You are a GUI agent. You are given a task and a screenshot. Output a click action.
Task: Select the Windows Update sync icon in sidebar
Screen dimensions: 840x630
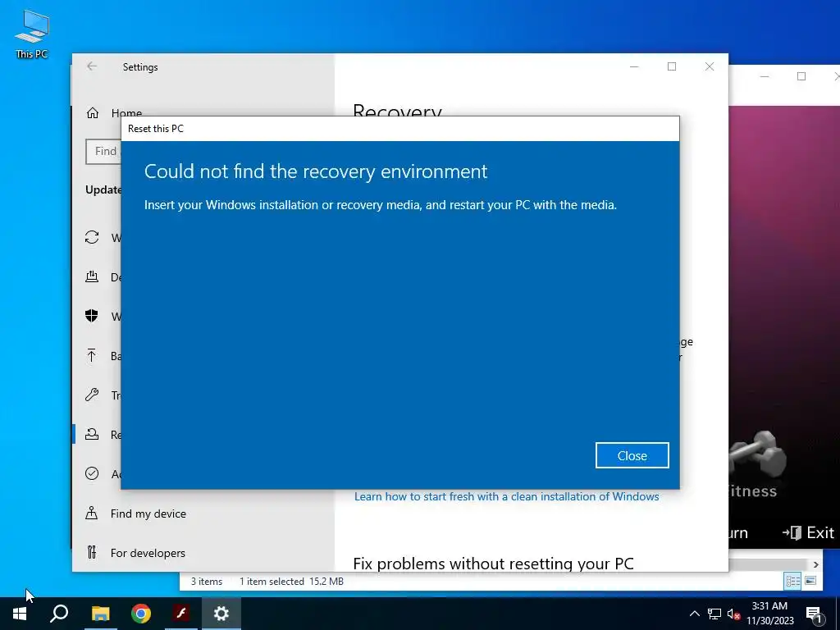coord(92,237)
